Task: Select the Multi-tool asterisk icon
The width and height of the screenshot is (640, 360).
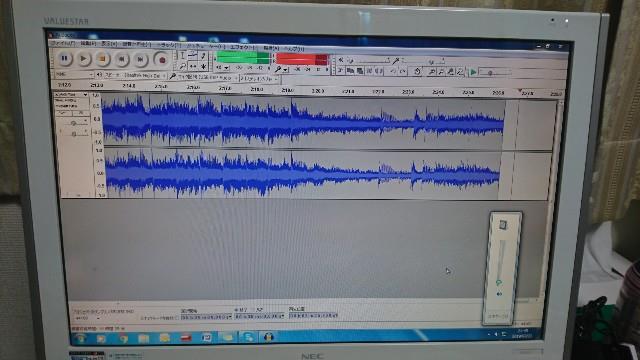Action: pyautogui.click(x=203, y=66)
